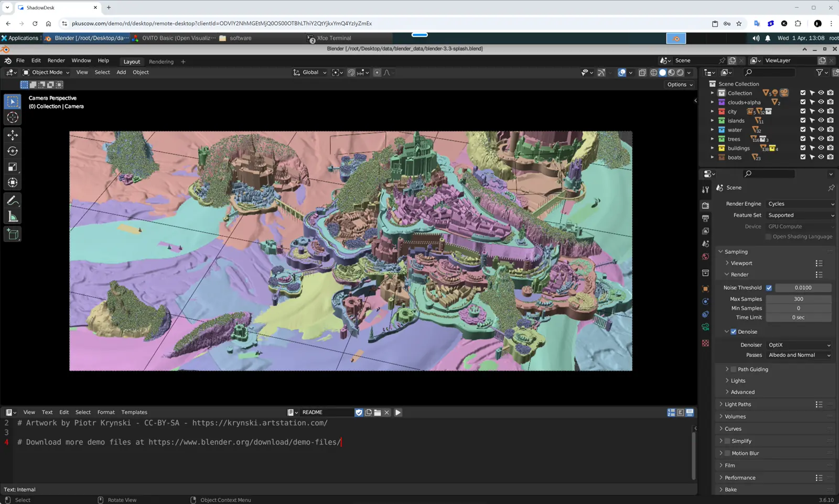Open the Scene properties tab
Screen dimensions: 839x504
705,244
